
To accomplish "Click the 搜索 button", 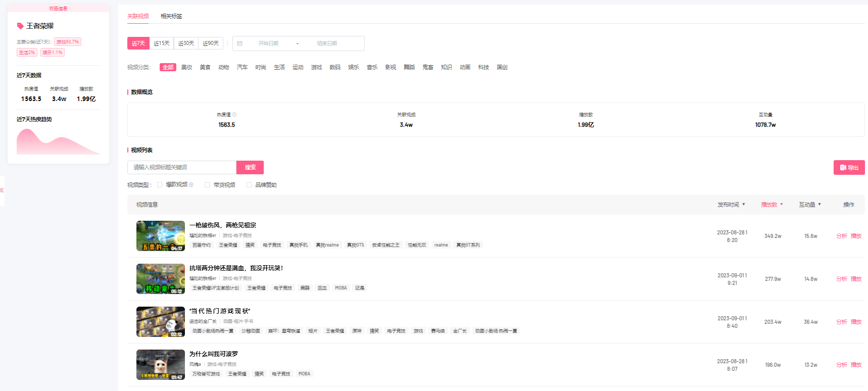I will tap(250, 167).
